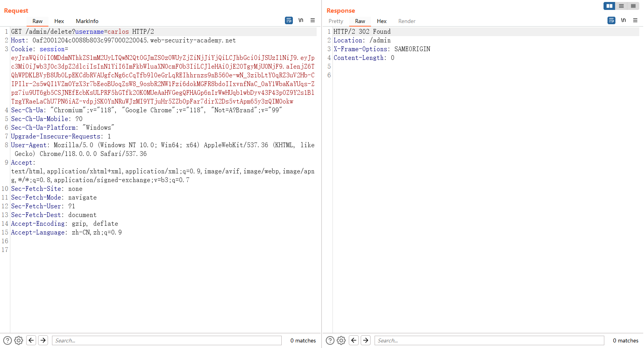Viewport: 644px width, 348px height.
Task: Open the Request Hex tab
Action: tap(59, 21)
